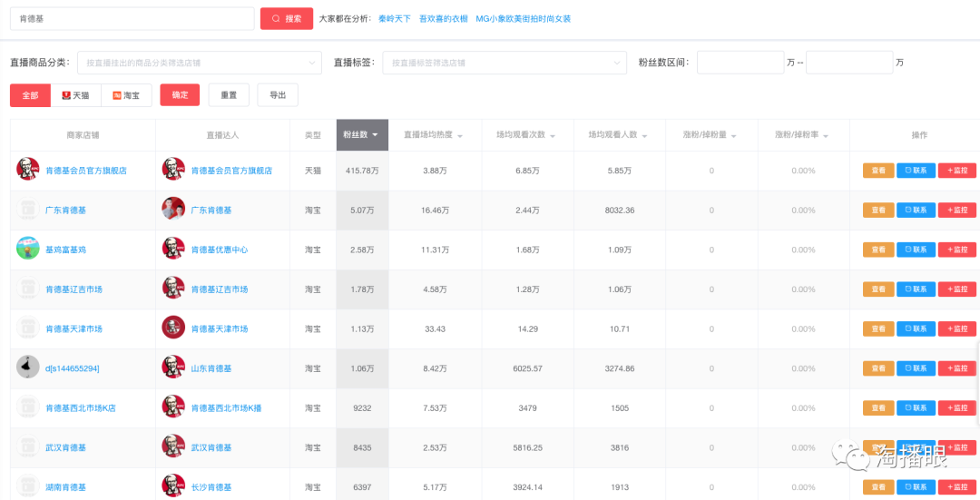This screenshot has width=980, height=500.
Task: Click 查看 for 广东肯德基 row
Action: click(878, 210)
